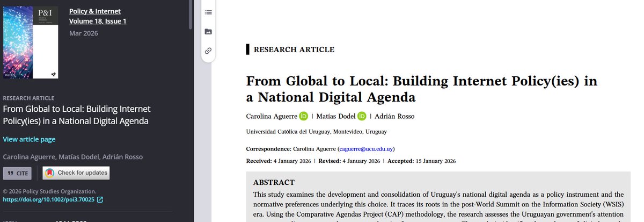
Task: Open the figures image icon
Action: tap(208, 32)
